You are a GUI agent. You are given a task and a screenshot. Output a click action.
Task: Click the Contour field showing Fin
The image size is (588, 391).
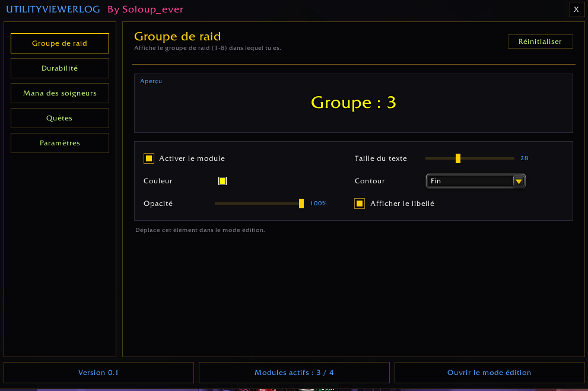coord(475,181)
